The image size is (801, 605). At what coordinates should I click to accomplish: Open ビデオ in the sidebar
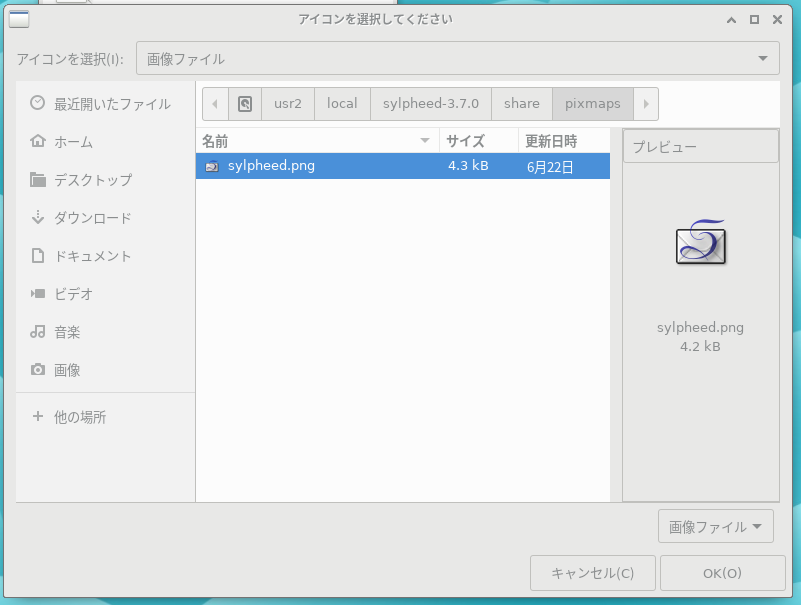click(x=106, y=294)
